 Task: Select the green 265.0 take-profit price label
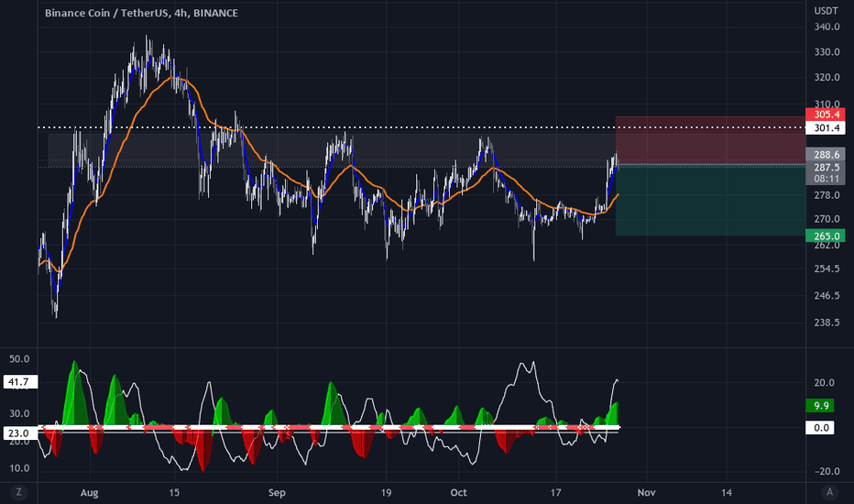pos(826,236)
